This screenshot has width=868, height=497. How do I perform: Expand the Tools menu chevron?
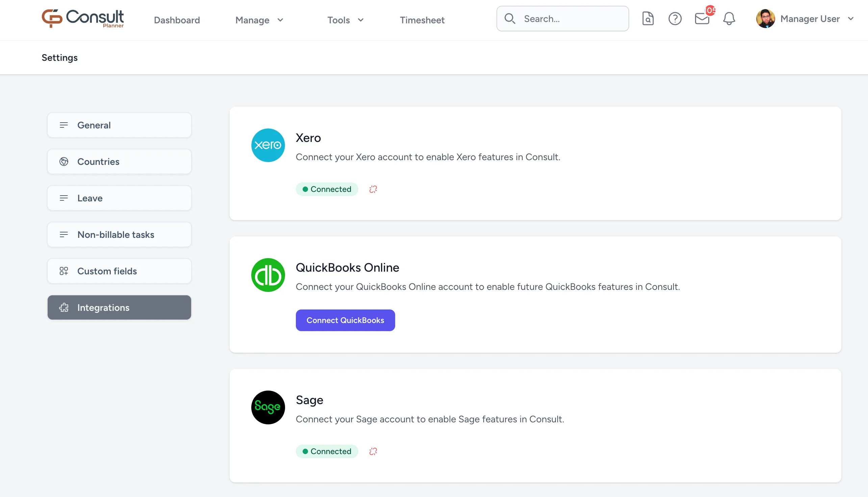click(x=361, y=20)
